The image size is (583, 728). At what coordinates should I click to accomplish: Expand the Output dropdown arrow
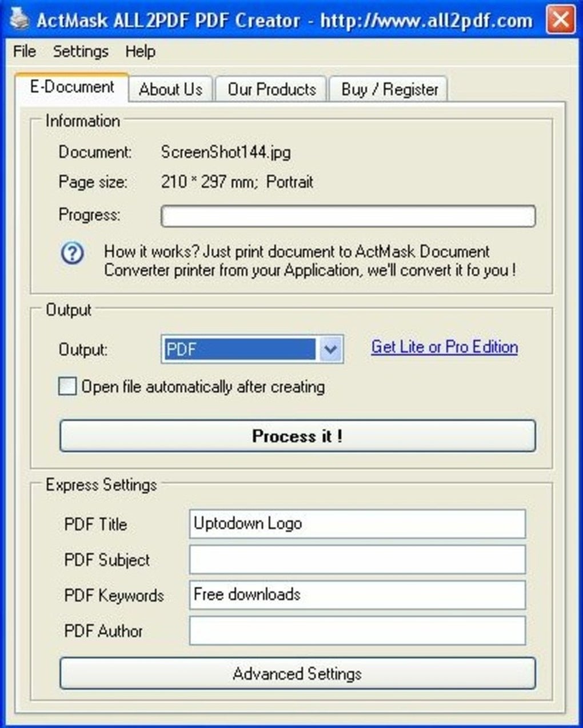click(329, 349)
